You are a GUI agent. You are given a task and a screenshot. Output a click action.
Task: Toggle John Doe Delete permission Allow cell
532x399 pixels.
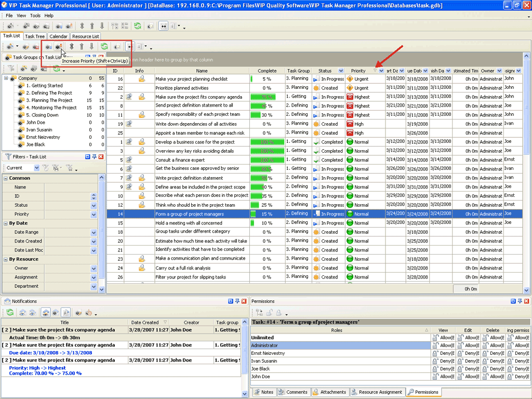coord(493,377)
